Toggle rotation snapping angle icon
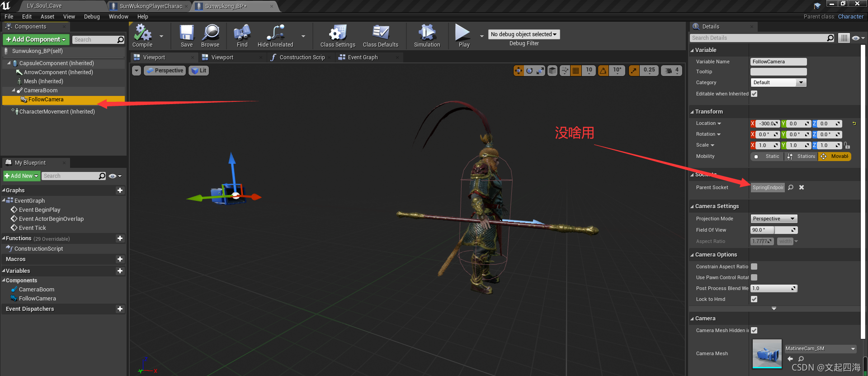868x376 pixels. tap(603, 71)
